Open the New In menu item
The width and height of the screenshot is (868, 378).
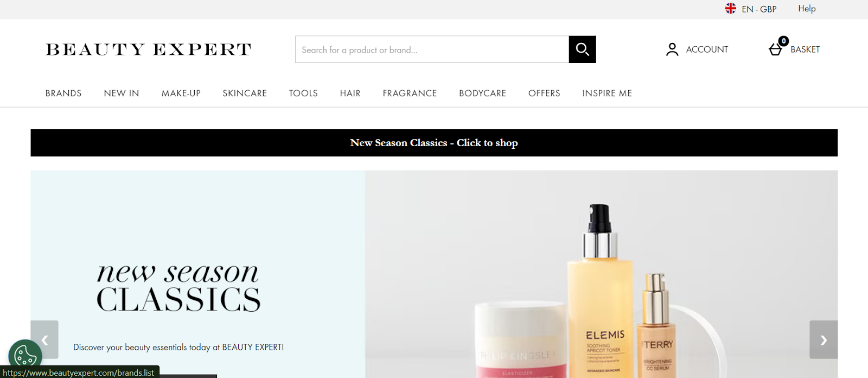(122, 93)
